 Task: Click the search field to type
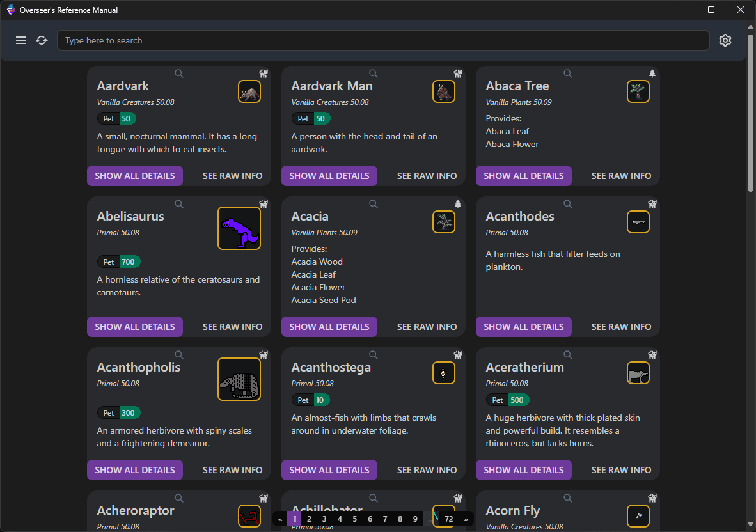383,40
